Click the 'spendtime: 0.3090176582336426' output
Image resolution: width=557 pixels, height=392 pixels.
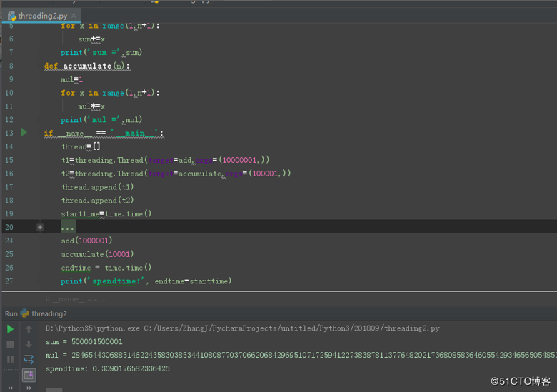click(108, 368)
